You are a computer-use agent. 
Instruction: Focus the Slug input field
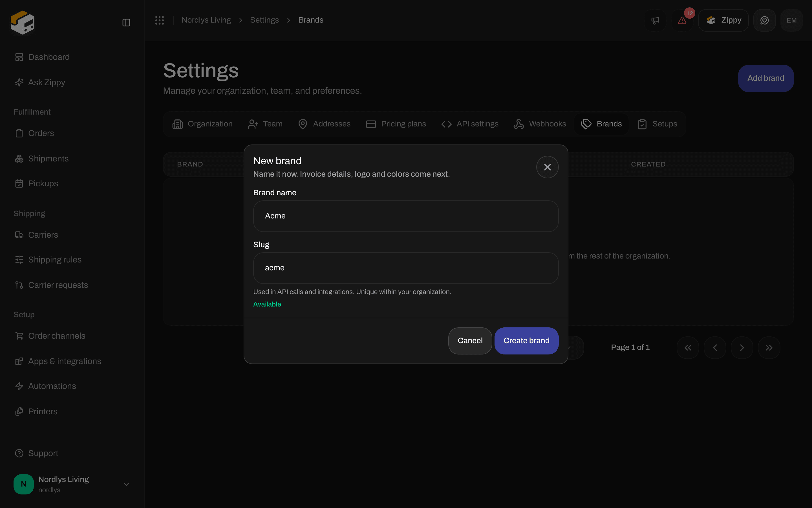[x=406, y=268]
